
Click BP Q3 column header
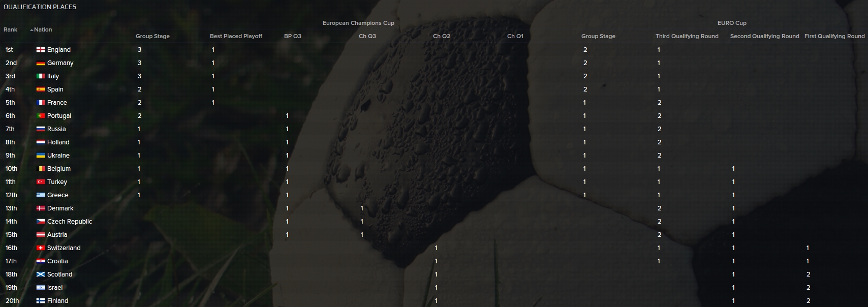(x=293, y=36)
